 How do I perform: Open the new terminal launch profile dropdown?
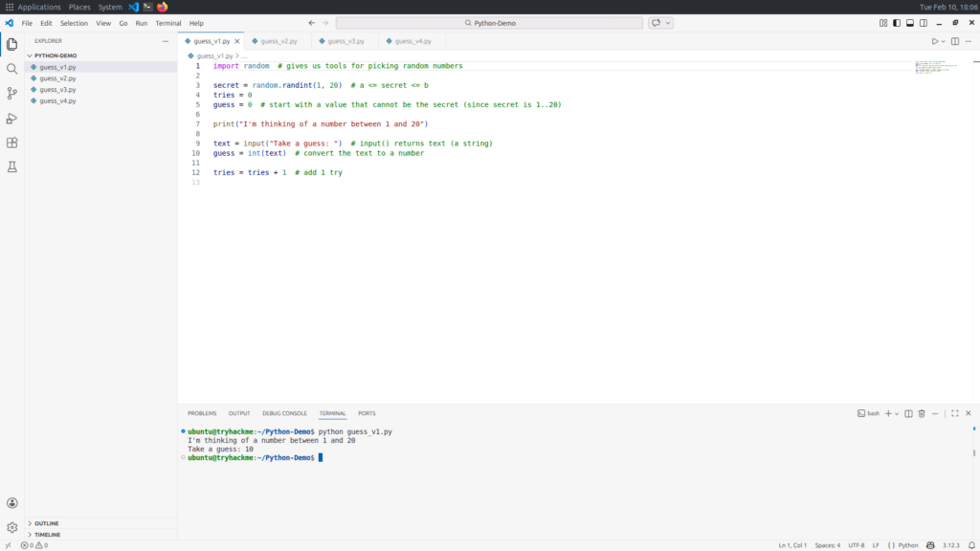897,413
